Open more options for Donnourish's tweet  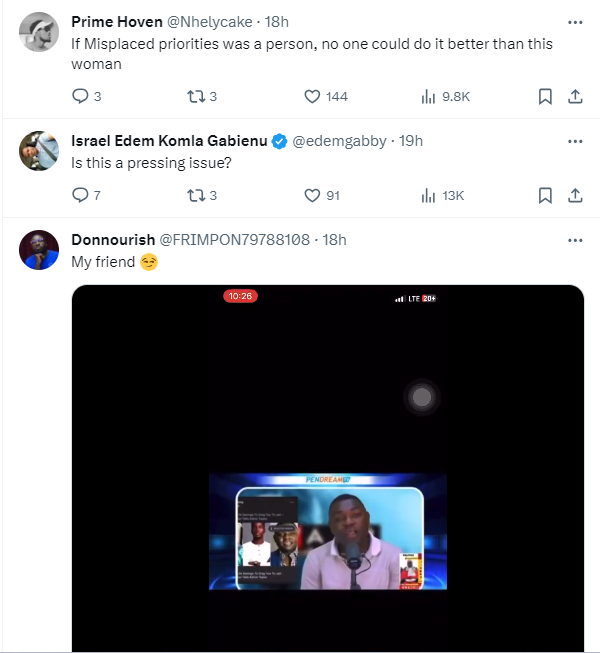(575, 240)
